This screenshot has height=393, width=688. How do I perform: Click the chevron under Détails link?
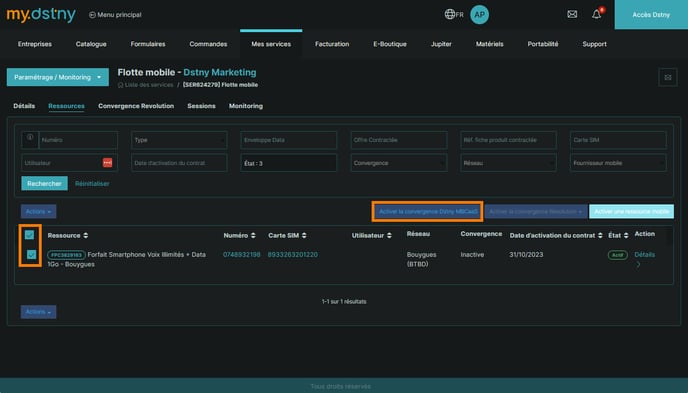coord(638,264)
